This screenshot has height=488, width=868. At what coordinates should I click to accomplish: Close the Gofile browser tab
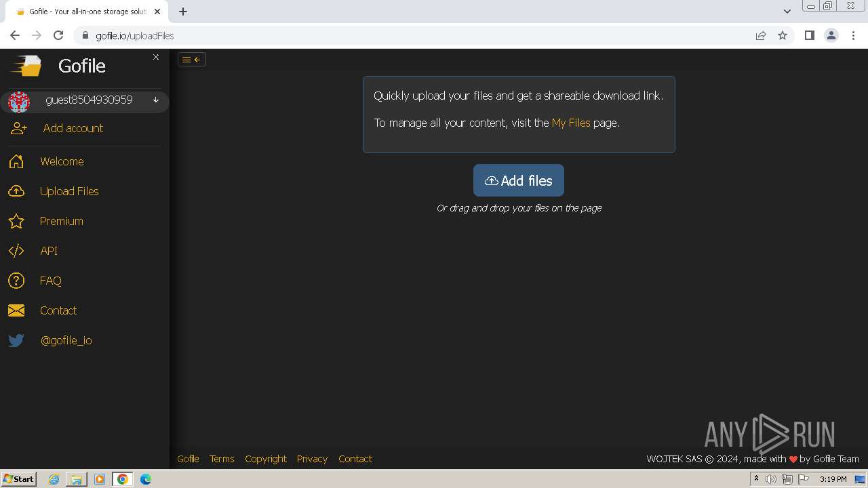(157, 12)
